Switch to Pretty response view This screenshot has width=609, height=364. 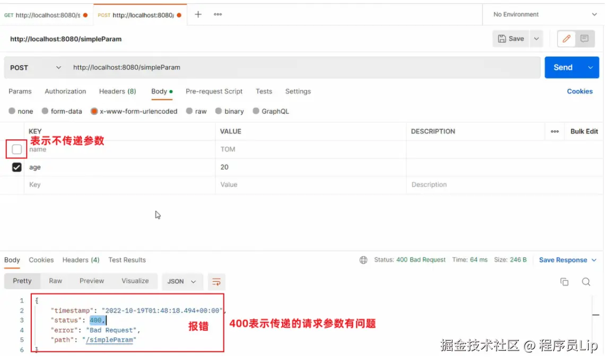(x=22, y=281)
